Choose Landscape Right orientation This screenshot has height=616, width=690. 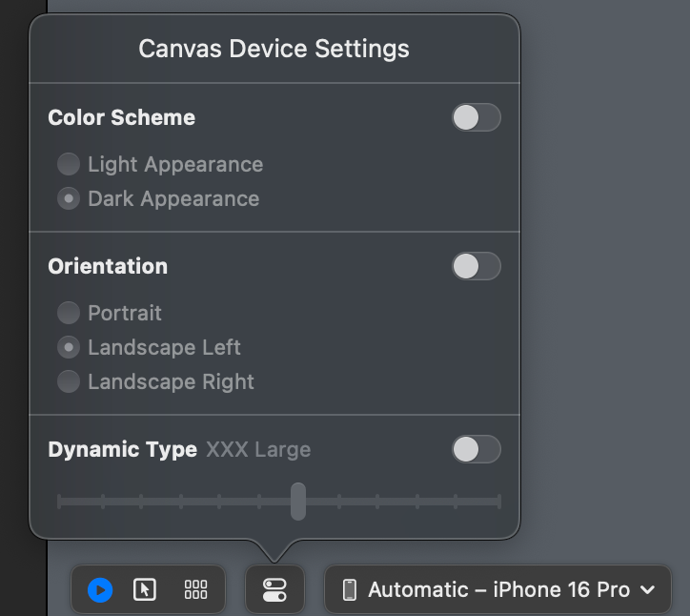click(69, 381)
